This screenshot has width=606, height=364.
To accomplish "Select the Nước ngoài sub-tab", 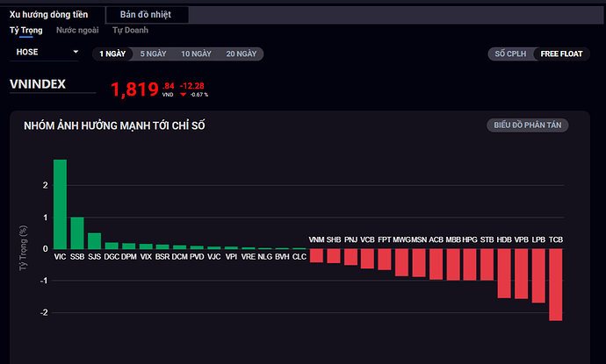I will (77, 30).
